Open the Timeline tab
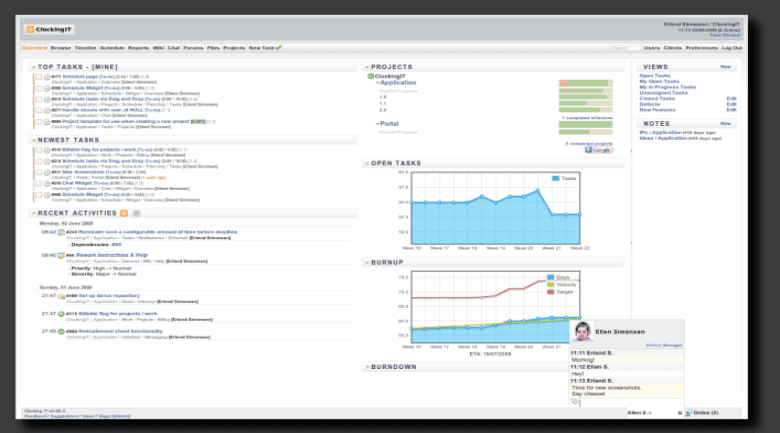Screen dimensions: 780x433 (x=85, y=48)
